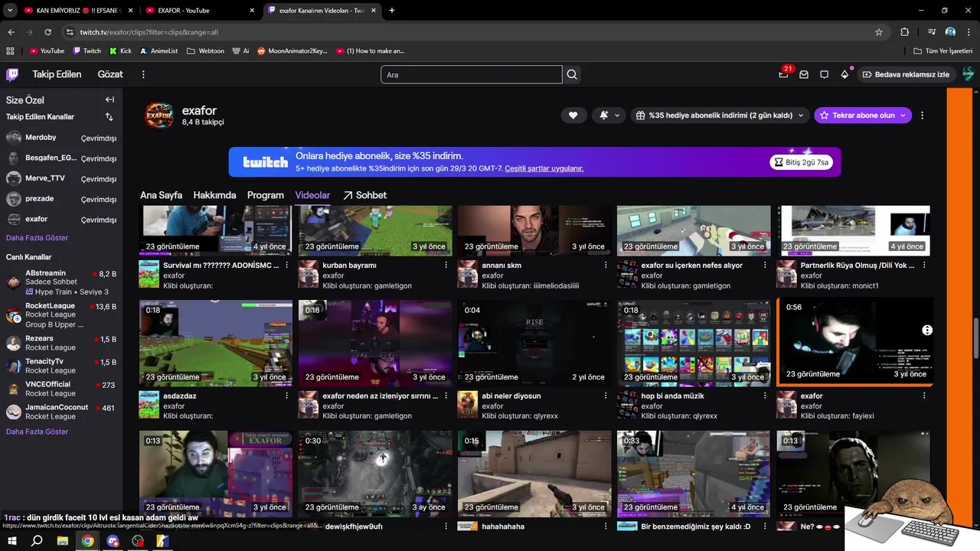Collapse the left sidebar with arrow icon

pos(109,99)
